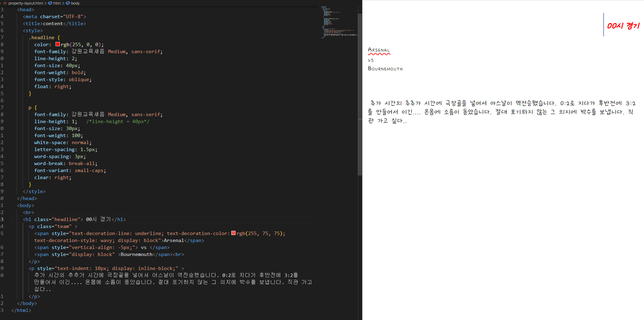
Task: Click the Bournemouth span line in code
Action: click(x=109, y=254)
